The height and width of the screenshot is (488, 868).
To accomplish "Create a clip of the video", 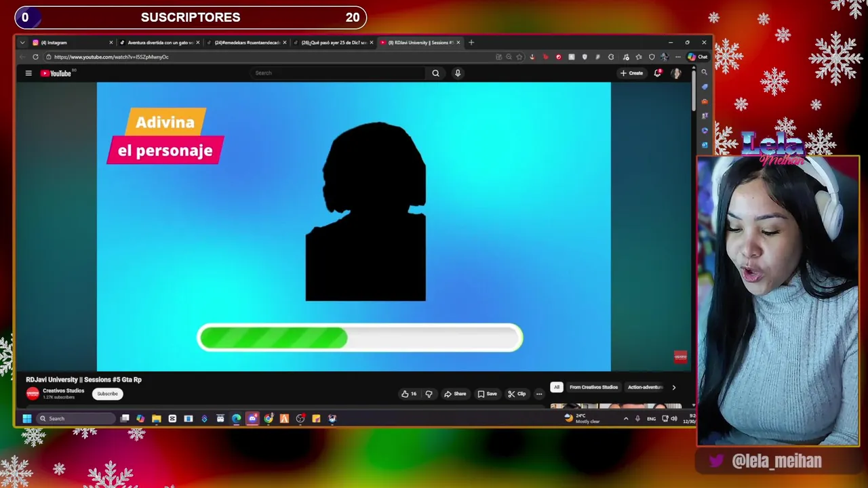I will click(x=517, y=394).
